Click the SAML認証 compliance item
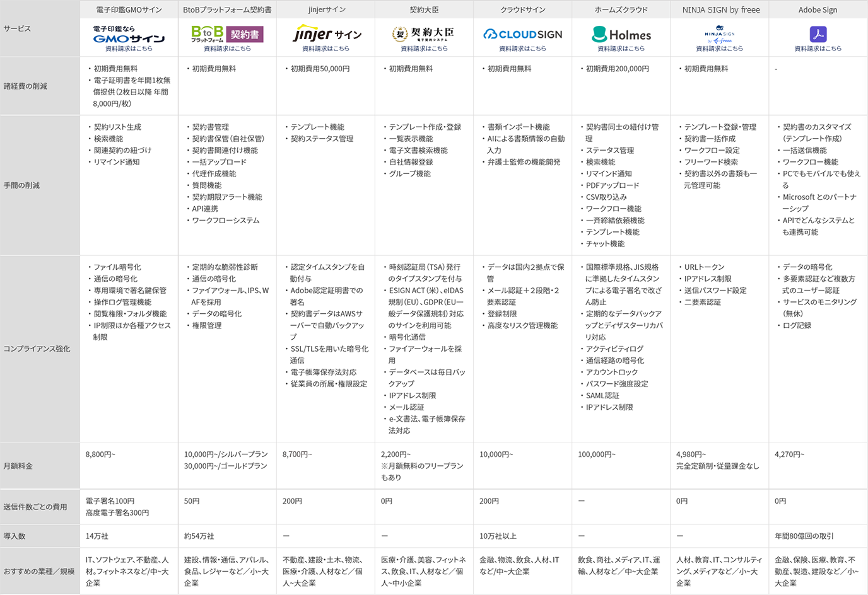The image size is (868, 595). pos(602,396)
